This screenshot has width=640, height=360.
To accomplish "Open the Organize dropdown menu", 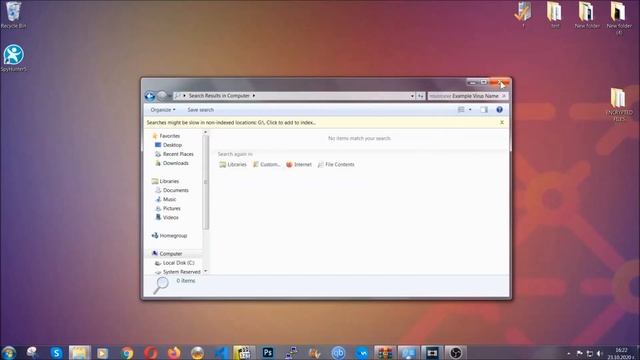I will [x=162, y=110].
